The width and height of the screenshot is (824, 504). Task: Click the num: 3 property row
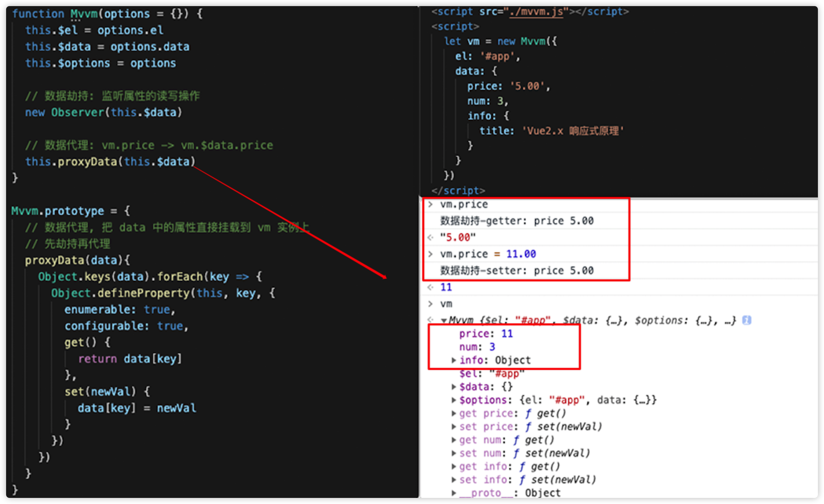(477, 347)
